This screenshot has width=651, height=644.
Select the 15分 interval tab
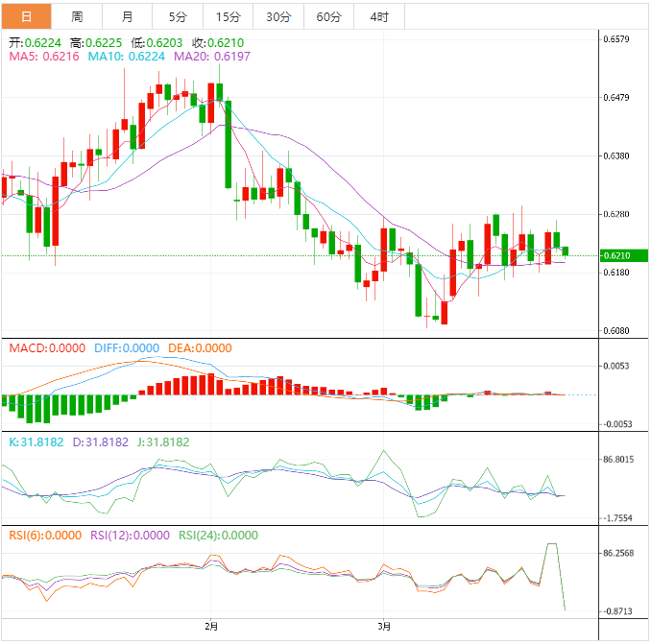[x=229, y=16]
